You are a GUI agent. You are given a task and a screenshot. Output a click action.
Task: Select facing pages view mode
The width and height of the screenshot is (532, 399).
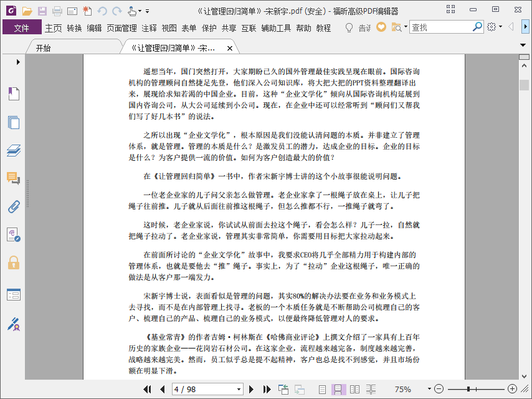click(354, 390)
